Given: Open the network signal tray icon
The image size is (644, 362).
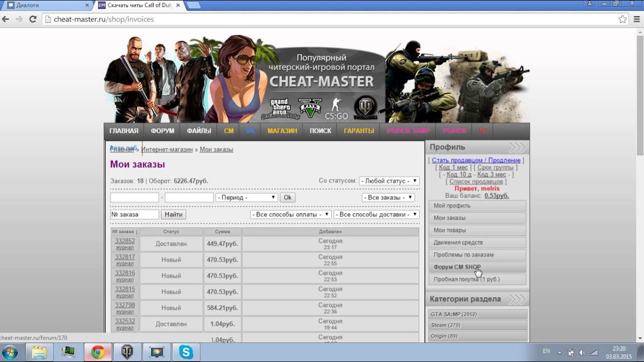Looking at the screenshot, I should (x=594, y=352).
